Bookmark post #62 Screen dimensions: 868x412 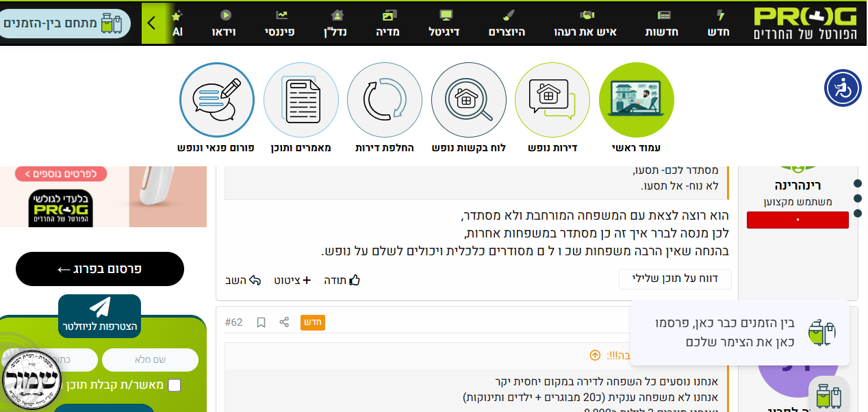coord(261,322)
